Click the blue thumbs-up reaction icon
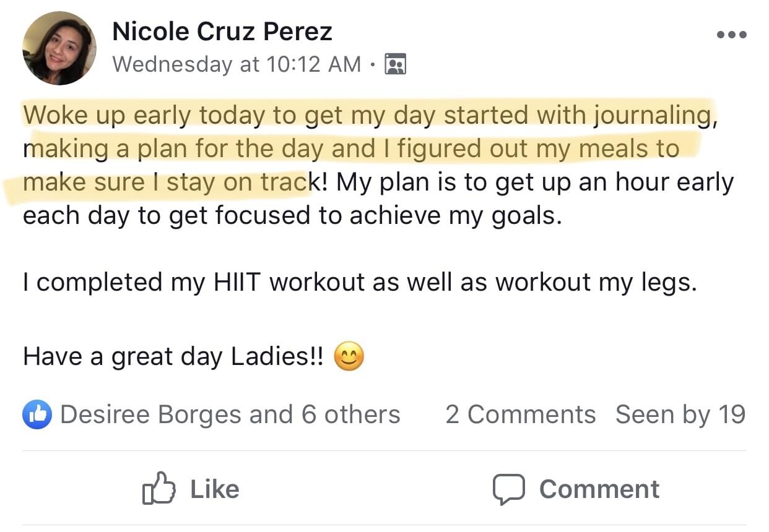This screenshot has width=769, height=532. click(x=37, y=414)
